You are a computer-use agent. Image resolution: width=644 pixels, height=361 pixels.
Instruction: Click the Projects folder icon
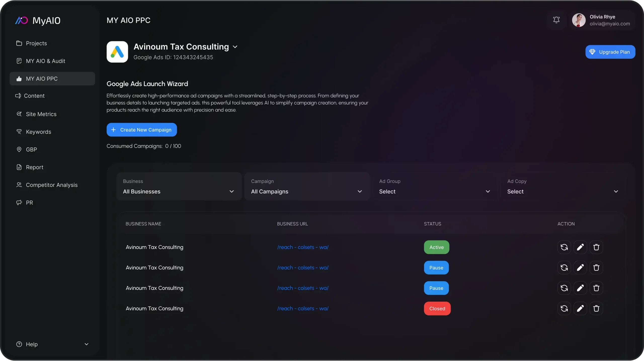[19, 43]
